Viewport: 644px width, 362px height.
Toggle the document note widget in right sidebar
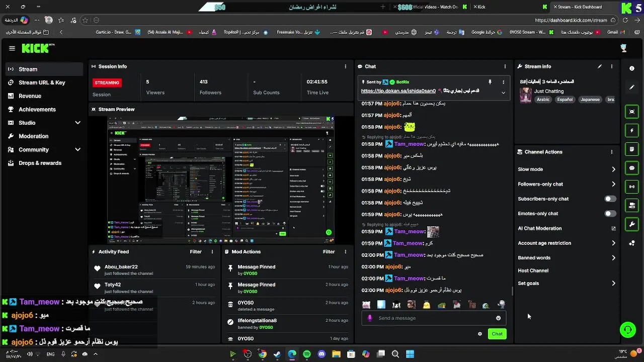[x=632, y=149]
